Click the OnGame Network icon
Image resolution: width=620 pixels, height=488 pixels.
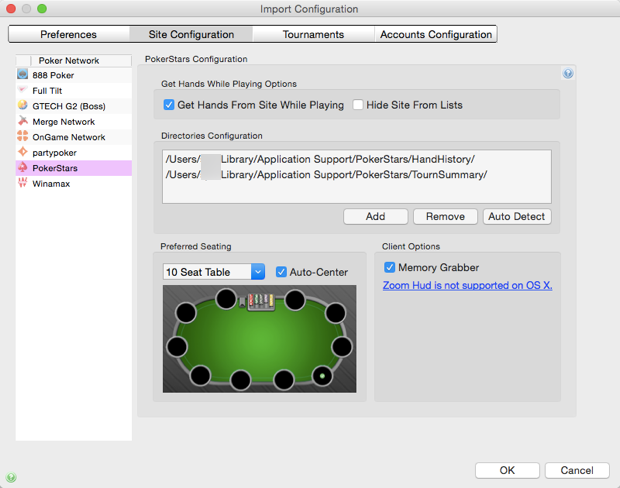[23, 136]
